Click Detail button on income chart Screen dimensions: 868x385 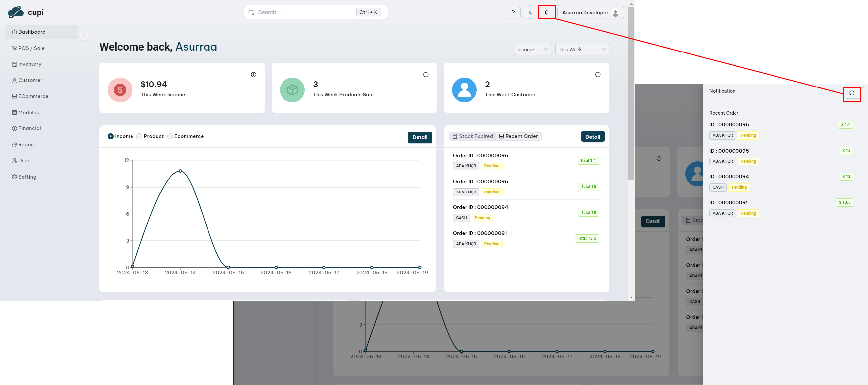419,137
